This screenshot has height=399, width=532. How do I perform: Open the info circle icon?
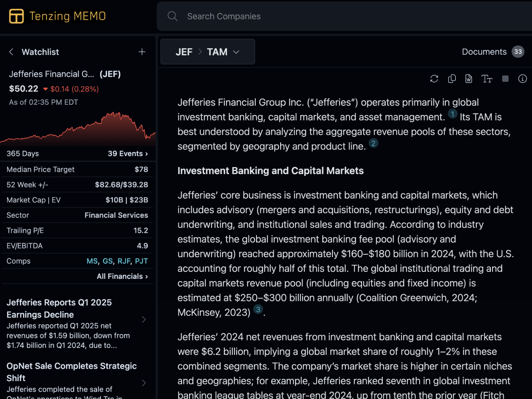click(x=522, y=79)
